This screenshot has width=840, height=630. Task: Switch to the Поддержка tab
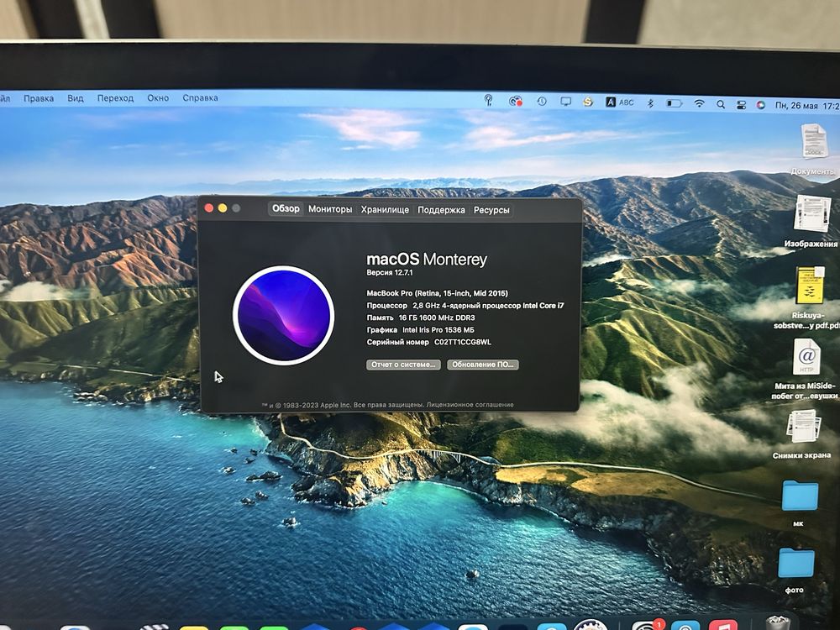[x=441, y=211]
